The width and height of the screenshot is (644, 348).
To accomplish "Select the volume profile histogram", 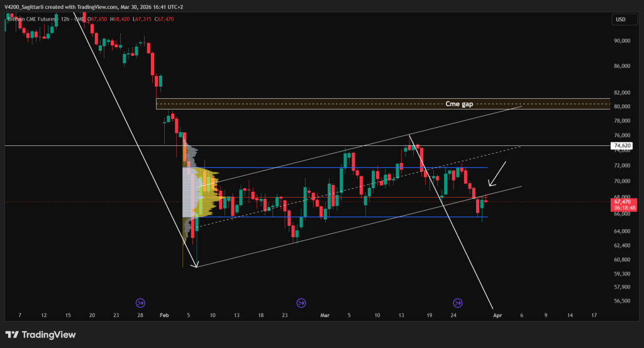I will tap(200, 189).
